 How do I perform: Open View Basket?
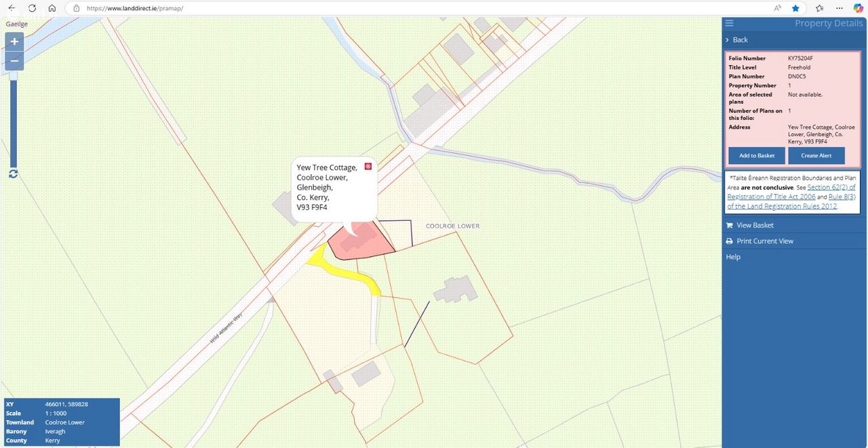(755, 225)
